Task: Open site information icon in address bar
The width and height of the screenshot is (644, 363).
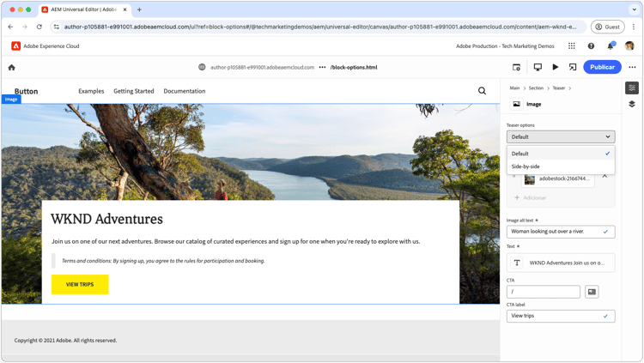Action: click(57, 27)
